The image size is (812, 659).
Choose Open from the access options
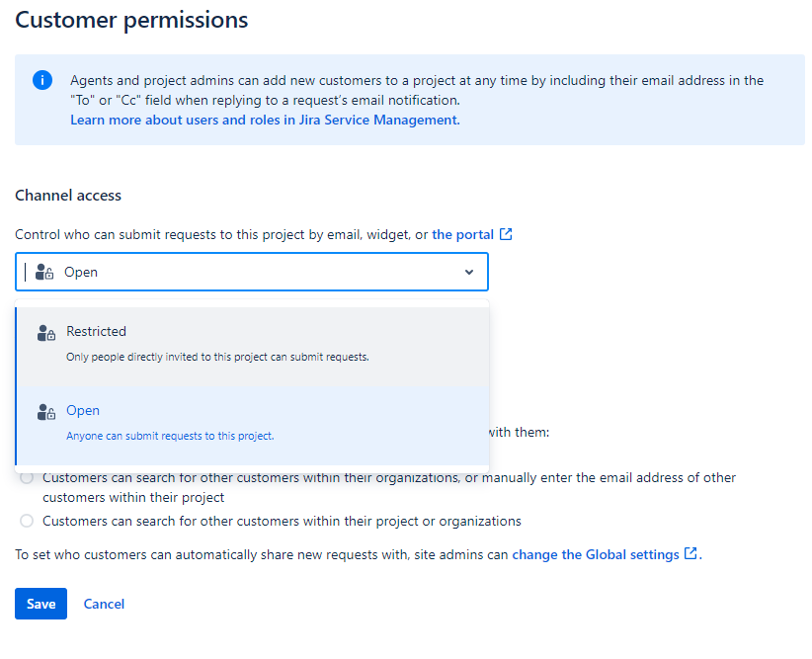point(83,410)
